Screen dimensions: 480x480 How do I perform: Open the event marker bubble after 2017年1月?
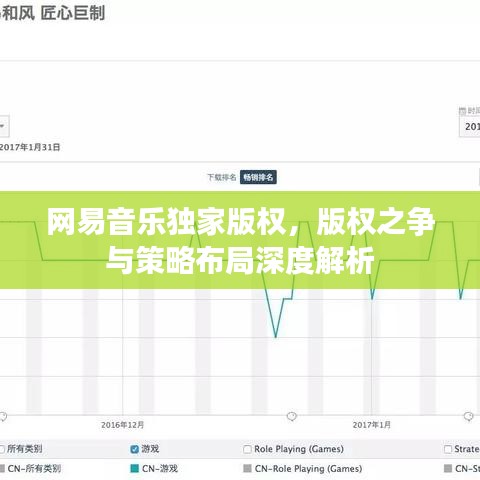[468, 416]
